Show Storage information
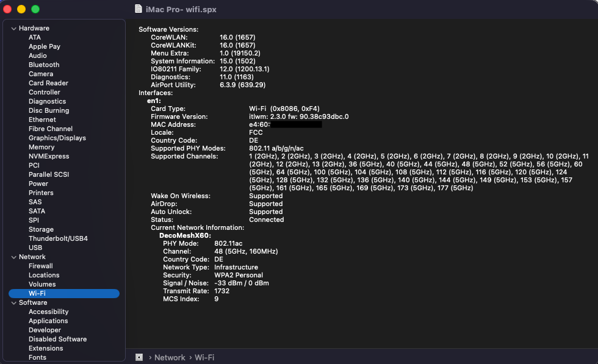This screenshot has height=364, width=598. tap(41, 229)
